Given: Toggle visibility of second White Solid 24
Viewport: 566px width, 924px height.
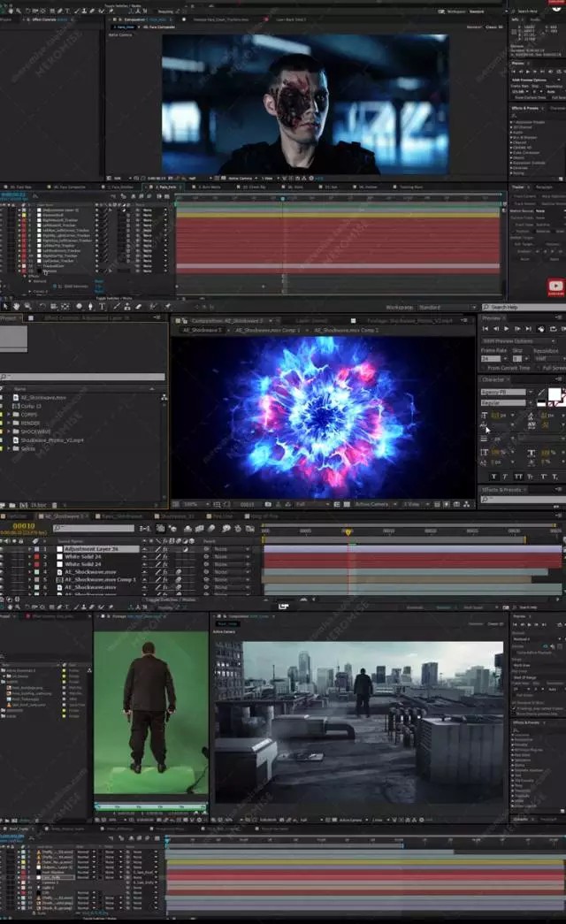Looking at the screenshot, I should tap(4, 564).
